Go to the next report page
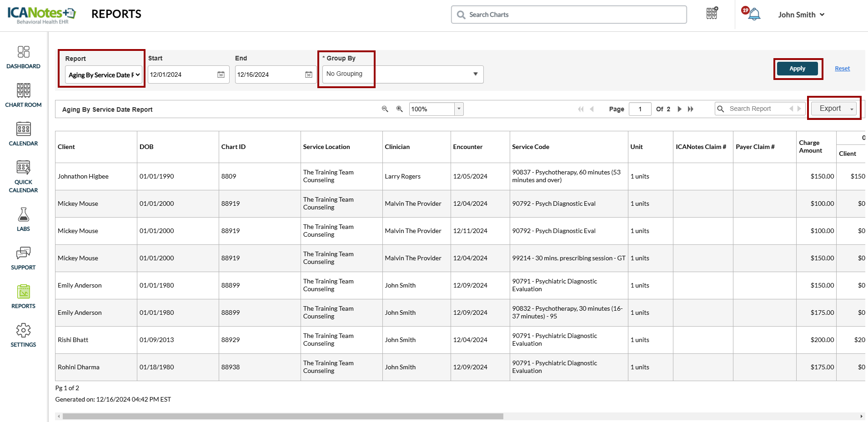The image size is (868, 422). (x=679, y=109)
